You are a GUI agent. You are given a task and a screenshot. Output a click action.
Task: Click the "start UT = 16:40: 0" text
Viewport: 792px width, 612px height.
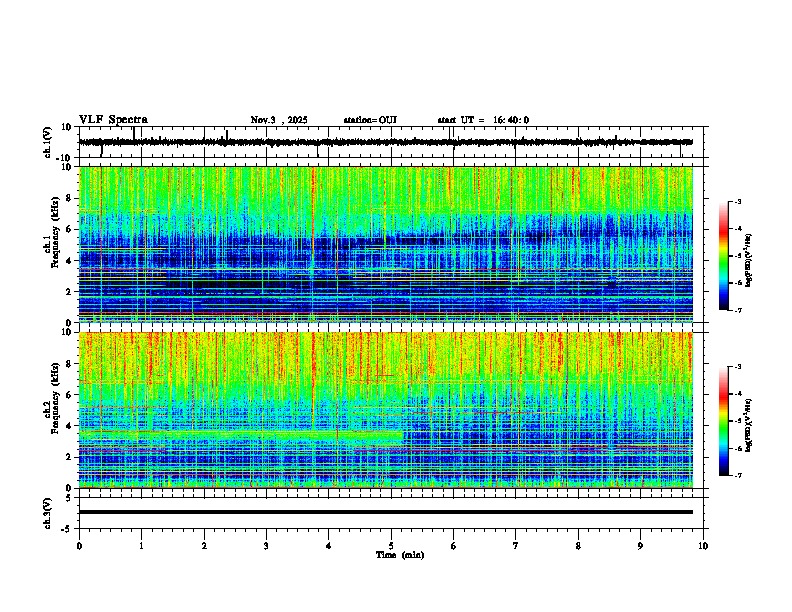click(x=483, y=120)
